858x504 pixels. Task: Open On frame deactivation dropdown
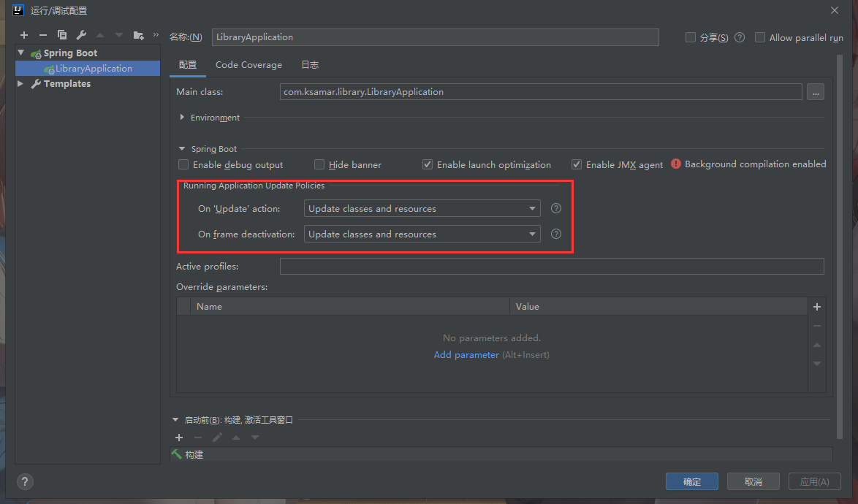point(422,234)
